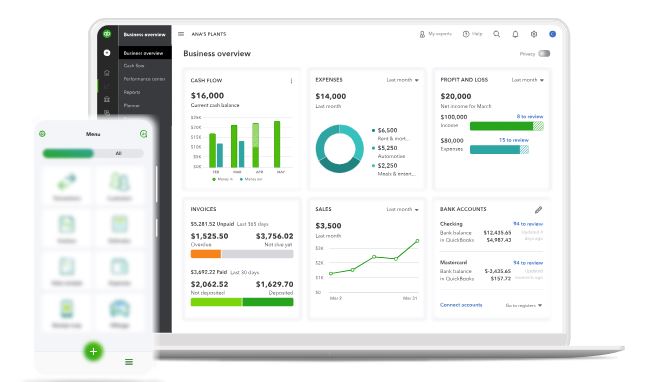Open the Cash Flow three-dot options
The image size is (647, 382).
[x=291, y=81]
